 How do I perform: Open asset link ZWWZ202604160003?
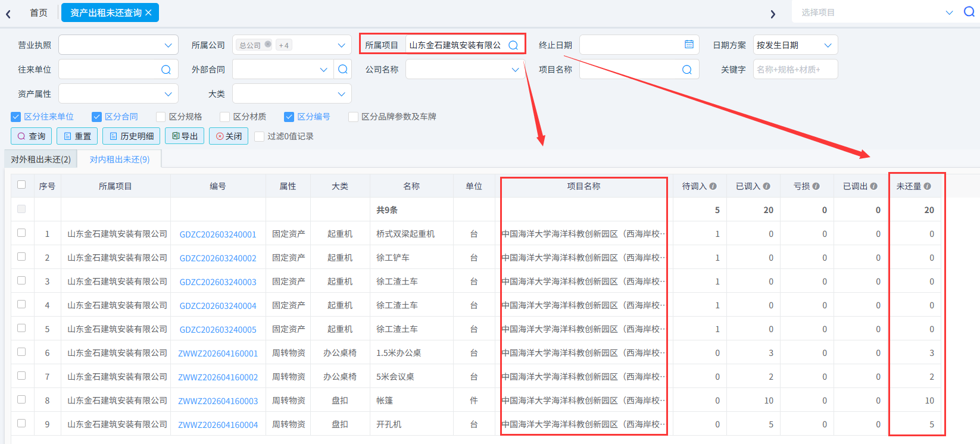click(218, 401)
